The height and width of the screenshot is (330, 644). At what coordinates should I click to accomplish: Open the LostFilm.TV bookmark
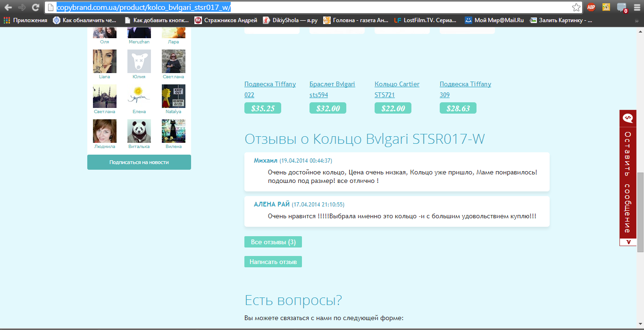pos(425,20)
